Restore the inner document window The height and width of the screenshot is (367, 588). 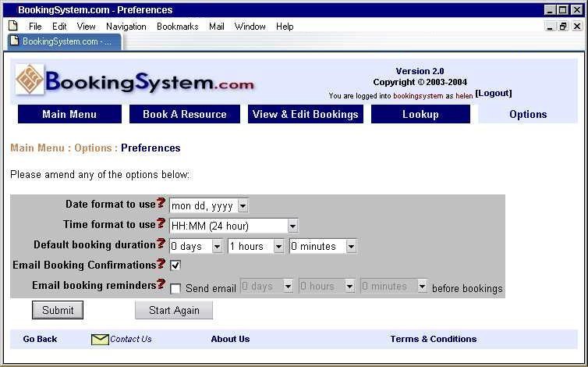click(x=563, y=27)
